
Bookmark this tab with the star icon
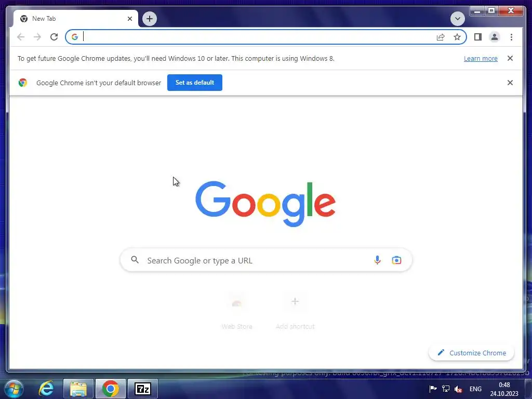coord(457,37)
